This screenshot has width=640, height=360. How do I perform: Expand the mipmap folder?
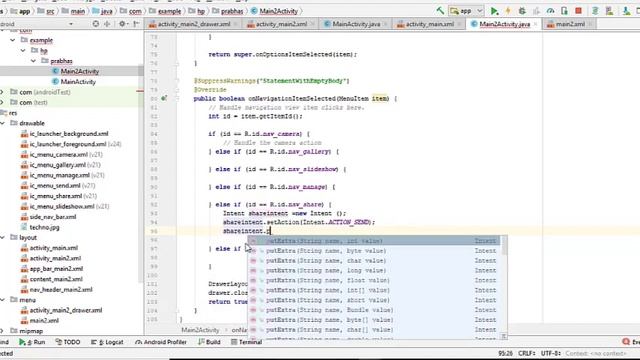tap(2, 331)
